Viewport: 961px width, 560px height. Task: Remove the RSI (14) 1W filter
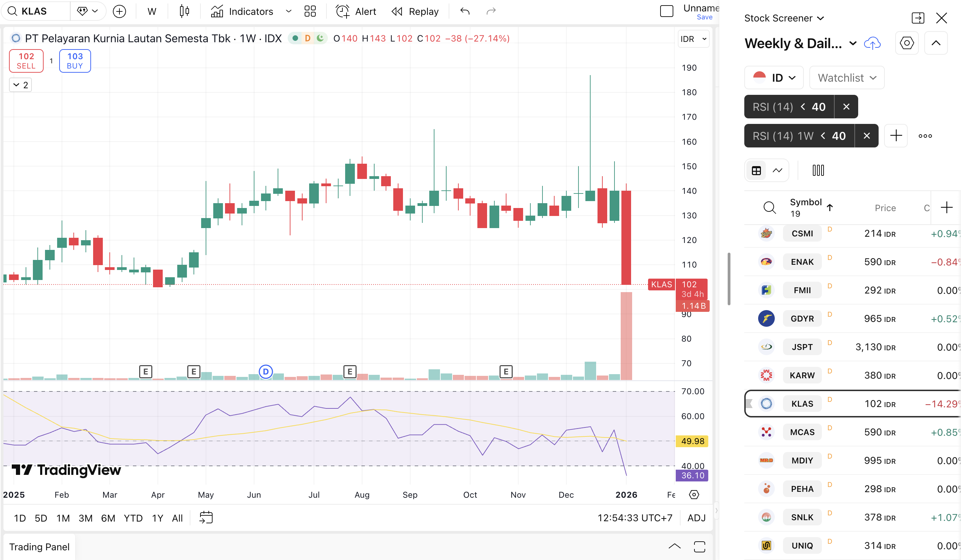point(866,136)
